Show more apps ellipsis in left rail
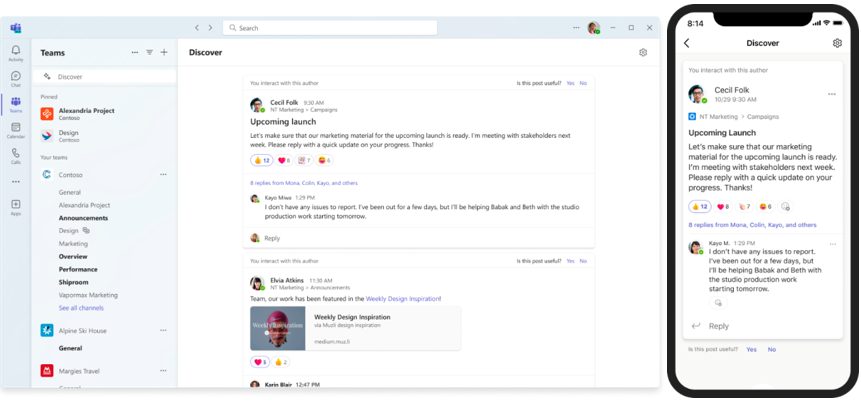The height and width of the screenshot is (402, 861). click(15, 182)
